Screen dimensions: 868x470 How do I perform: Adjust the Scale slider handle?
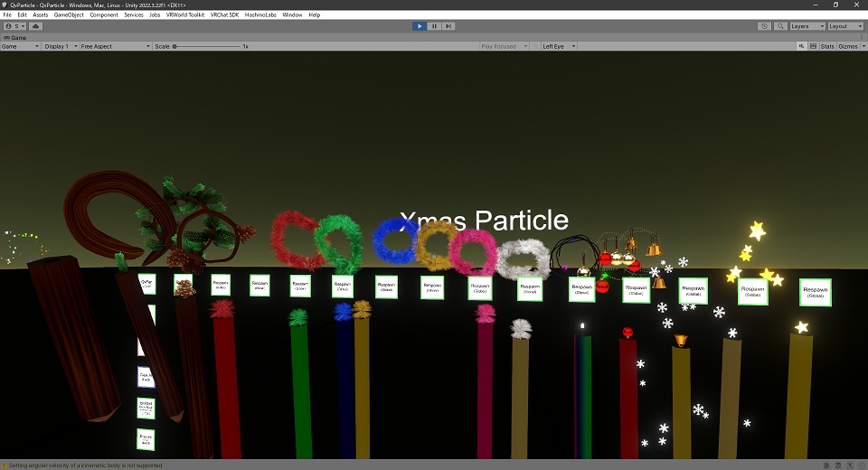click(x=175, y=46)
